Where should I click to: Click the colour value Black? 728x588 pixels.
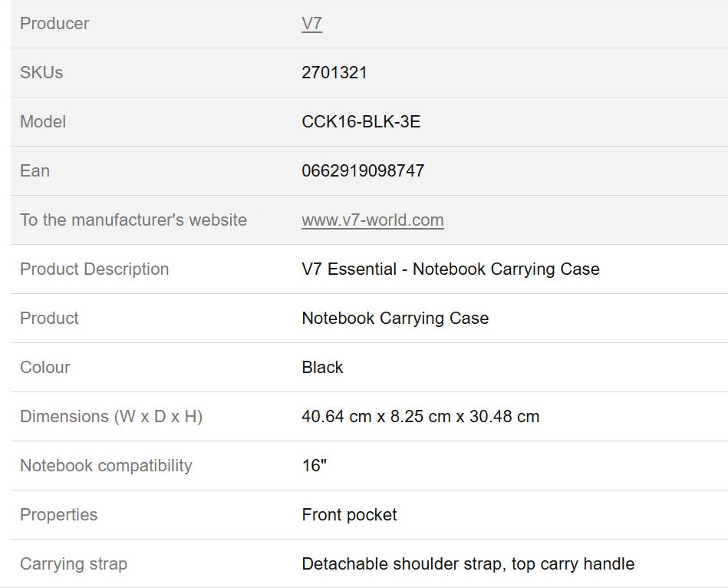click(x=322, y=368)
